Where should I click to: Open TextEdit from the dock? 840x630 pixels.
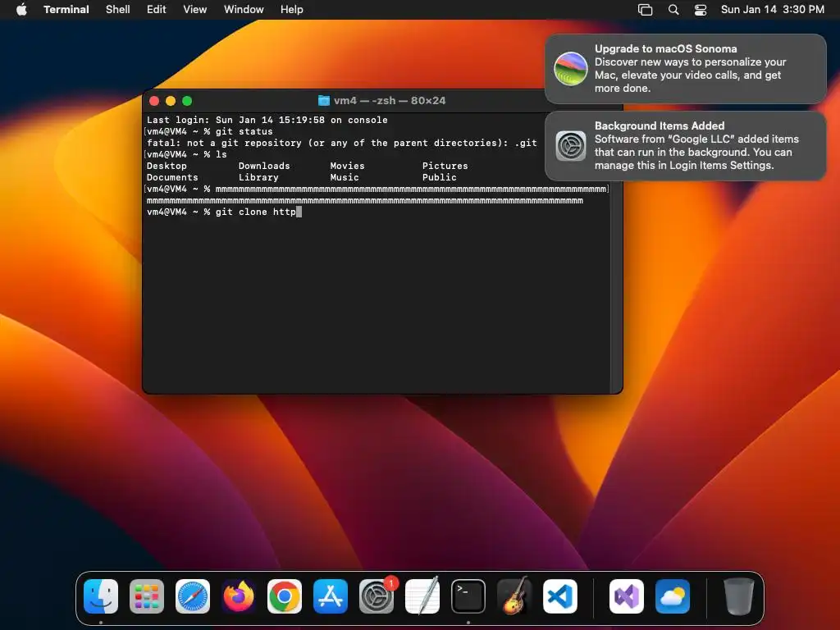(422, 596)
